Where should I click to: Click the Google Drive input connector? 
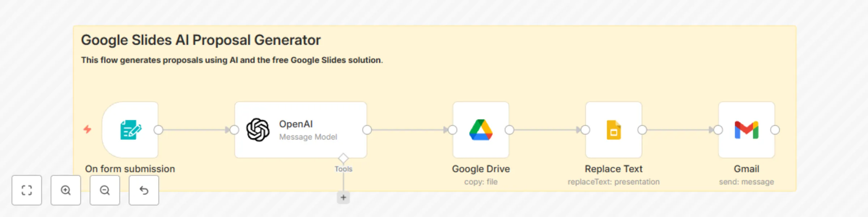coord(452,130)
